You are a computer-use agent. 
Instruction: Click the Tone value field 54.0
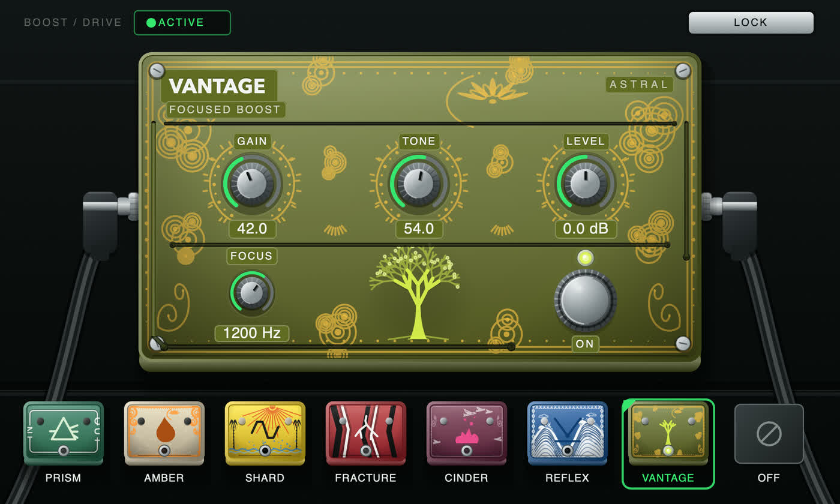419,229
